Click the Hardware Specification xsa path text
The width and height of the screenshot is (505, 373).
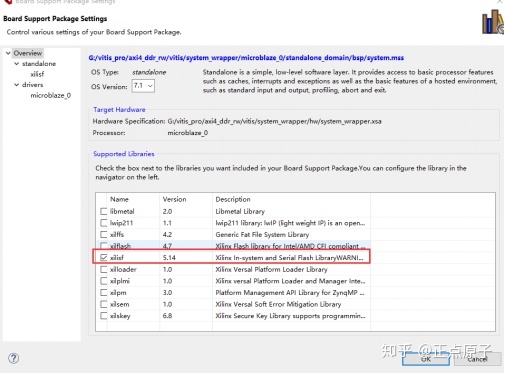274,121
